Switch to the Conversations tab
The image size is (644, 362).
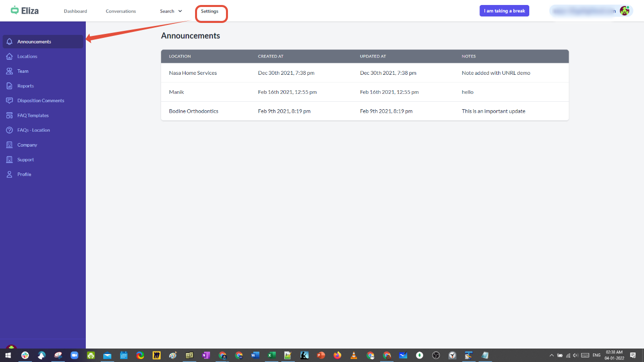pos(121,11)
